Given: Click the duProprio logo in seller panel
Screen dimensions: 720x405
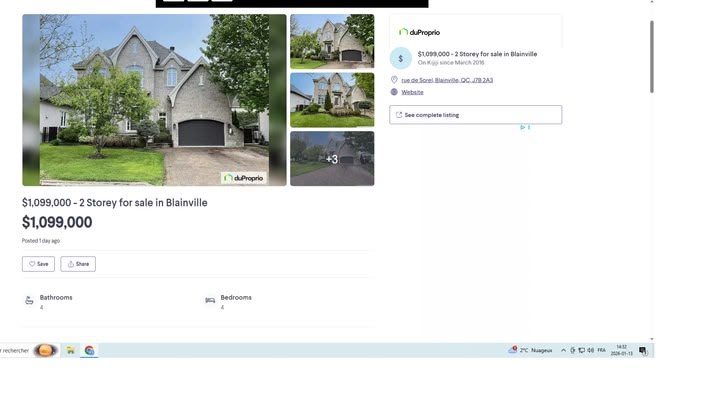Looking at the screenshot, I should [419, 32].
